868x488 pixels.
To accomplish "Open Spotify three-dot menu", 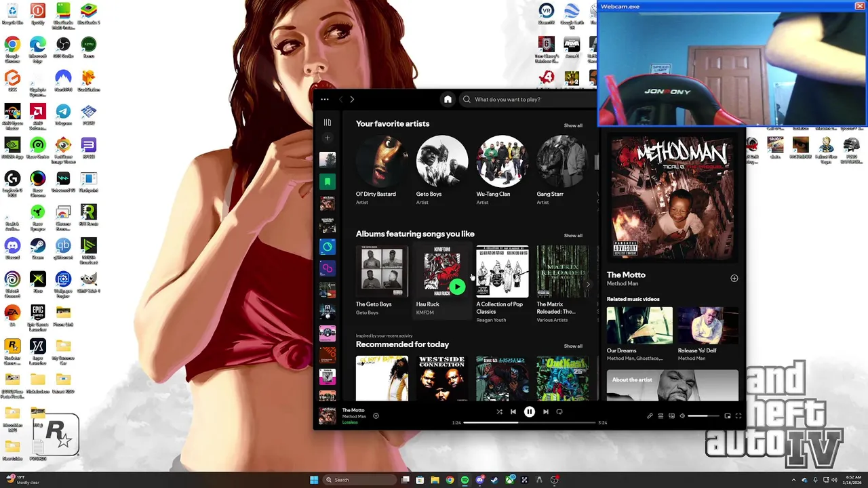I will 325,100.
